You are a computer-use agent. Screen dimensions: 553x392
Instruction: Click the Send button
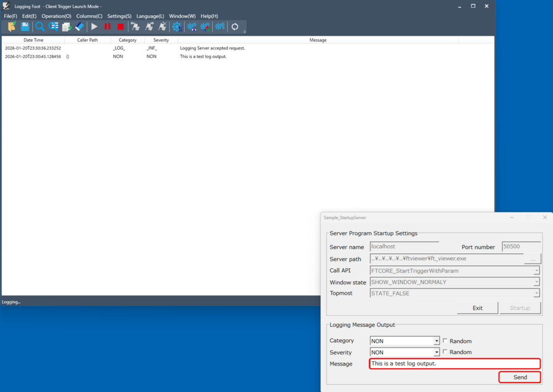point(520,377)
